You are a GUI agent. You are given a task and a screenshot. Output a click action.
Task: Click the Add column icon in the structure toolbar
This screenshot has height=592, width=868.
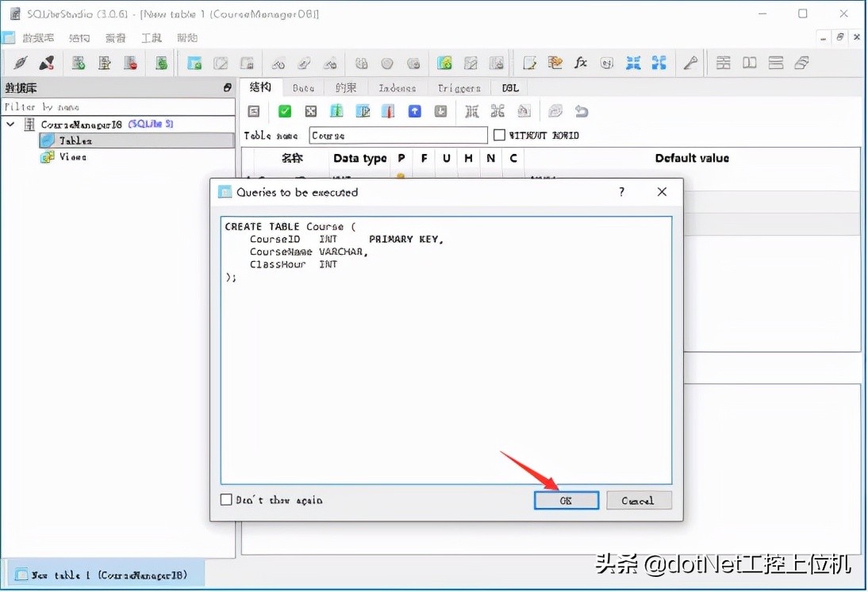(x=336, y=111)
